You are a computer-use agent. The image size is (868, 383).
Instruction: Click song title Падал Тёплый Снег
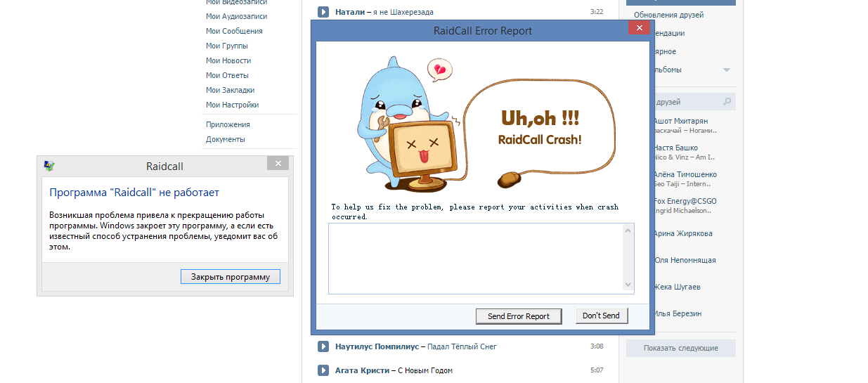pyautogui.click(x=462, y=346)
